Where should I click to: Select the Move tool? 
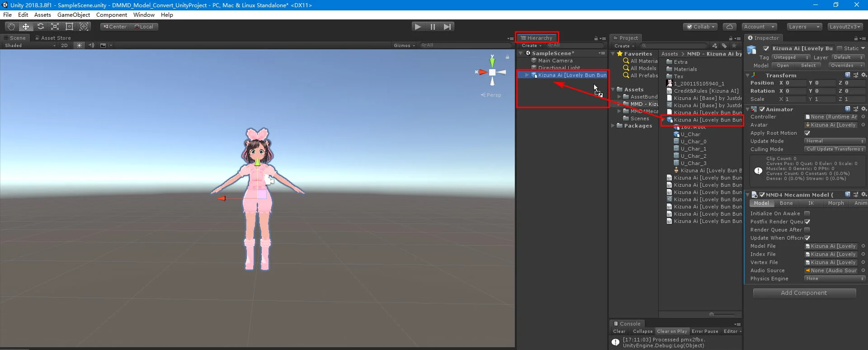click(26, 27)
